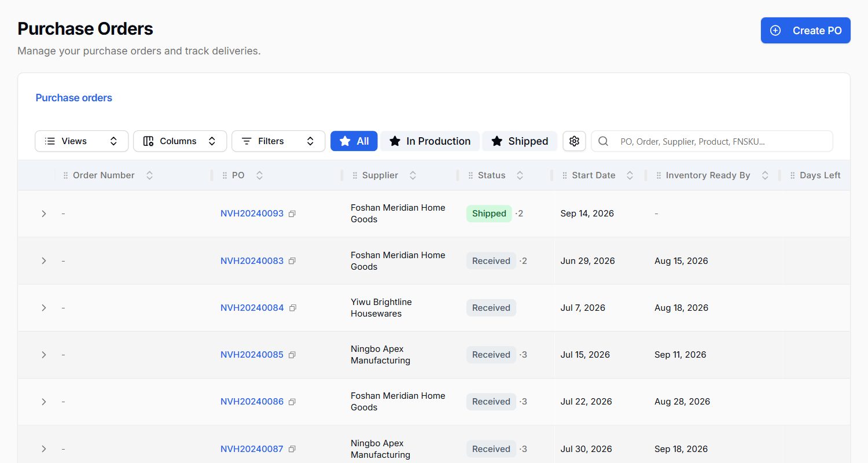Expand row for PO NVH20240083

click(x=43, y=261)
